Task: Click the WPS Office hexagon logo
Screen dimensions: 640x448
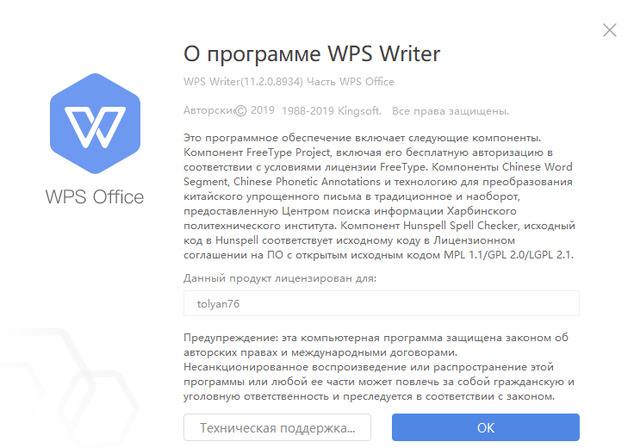Action: [x=95, y=123]
